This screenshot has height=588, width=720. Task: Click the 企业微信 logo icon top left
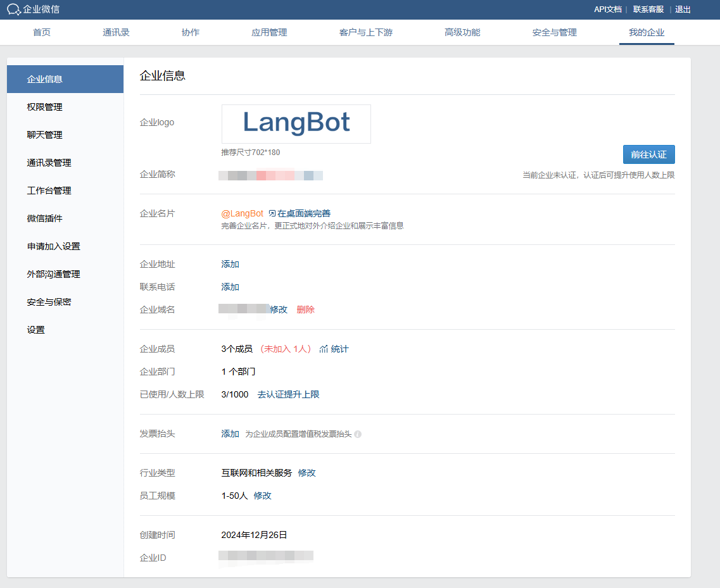(x=13, y=9)
